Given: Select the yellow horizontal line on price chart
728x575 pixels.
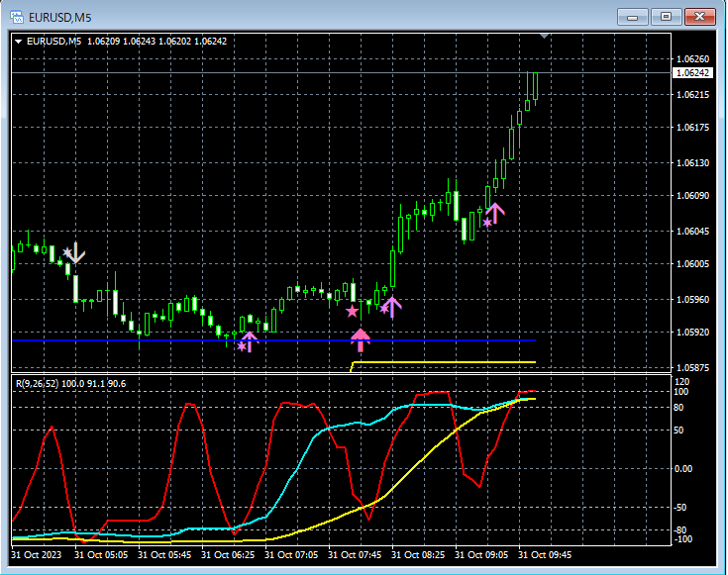Looking at the screenshot, I should 444,362.
